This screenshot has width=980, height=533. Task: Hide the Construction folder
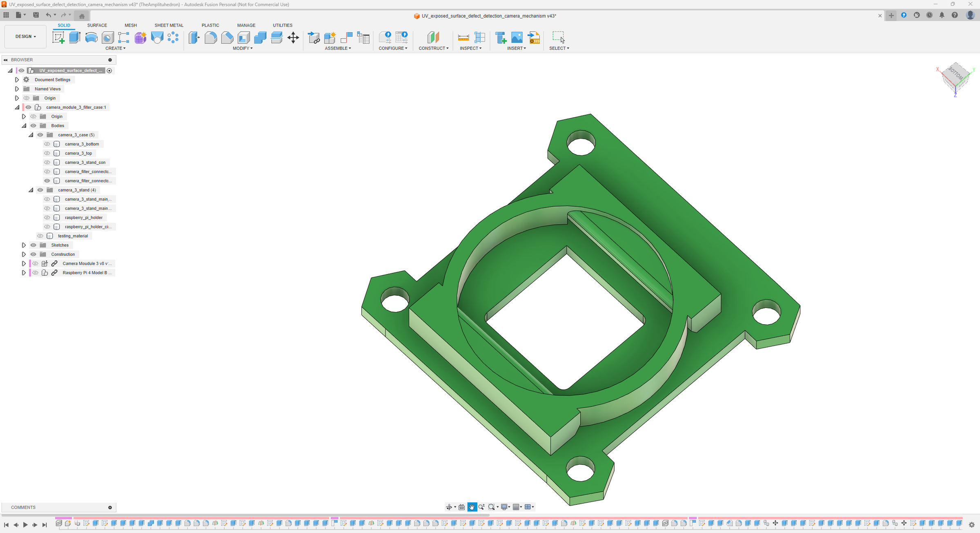pyautogui.click(x=33, y=254)
